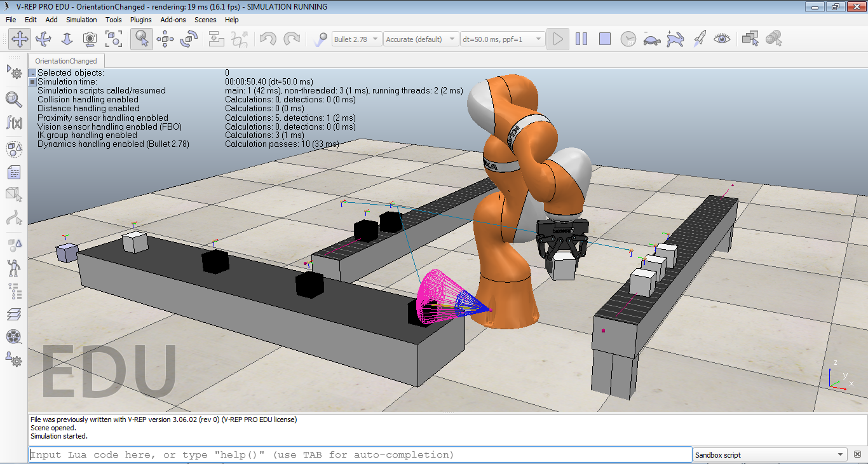Screen dimensions: 868x464
Task: Pause the running simulation
Action: pos(581,39)
